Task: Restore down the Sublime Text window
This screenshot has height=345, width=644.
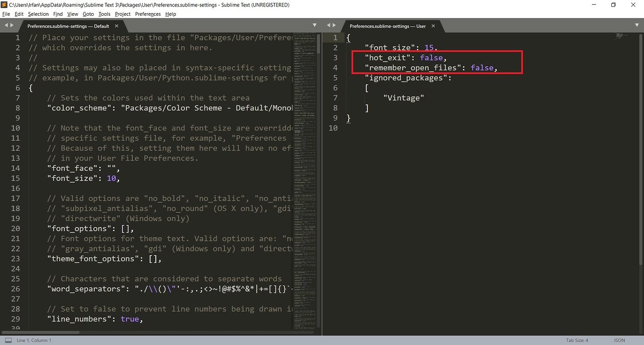Action: tap(613, 5)
